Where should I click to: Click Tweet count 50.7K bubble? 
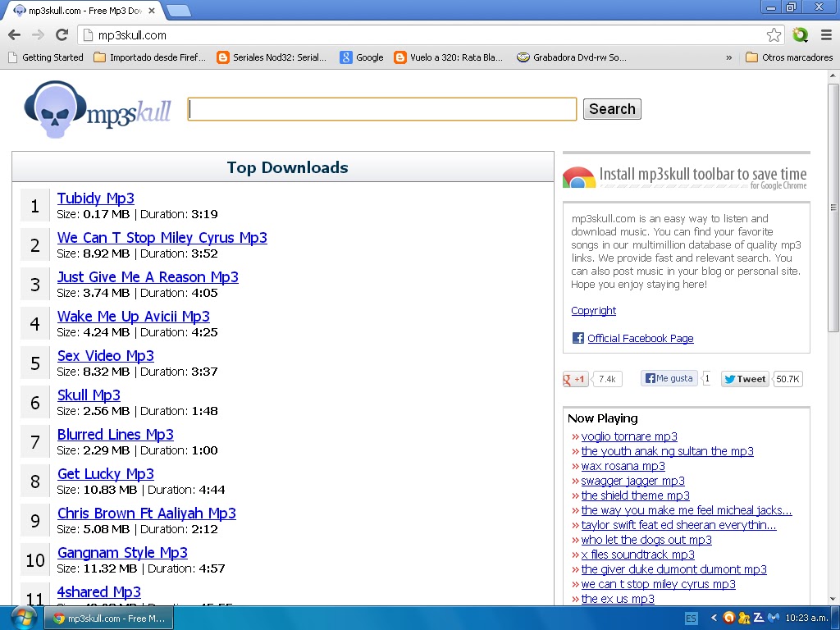787,379
